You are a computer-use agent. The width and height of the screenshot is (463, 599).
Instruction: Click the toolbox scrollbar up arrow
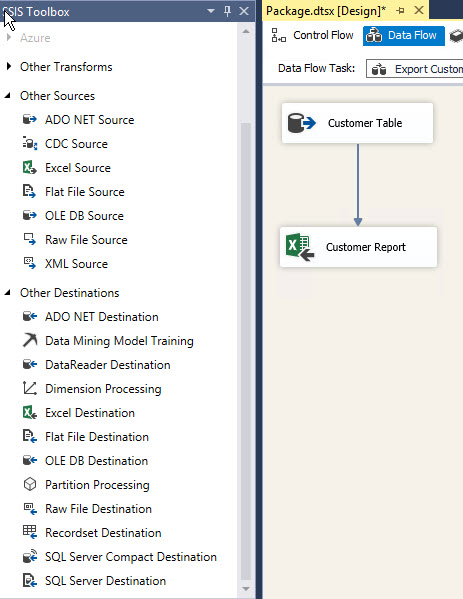point(246,31)
